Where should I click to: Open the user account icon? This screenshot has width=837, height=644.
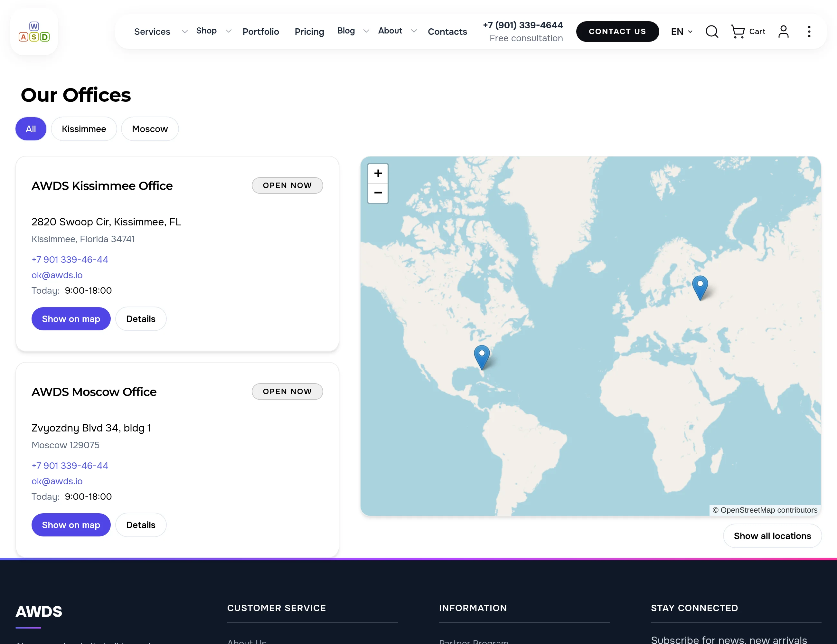point(783,32)
